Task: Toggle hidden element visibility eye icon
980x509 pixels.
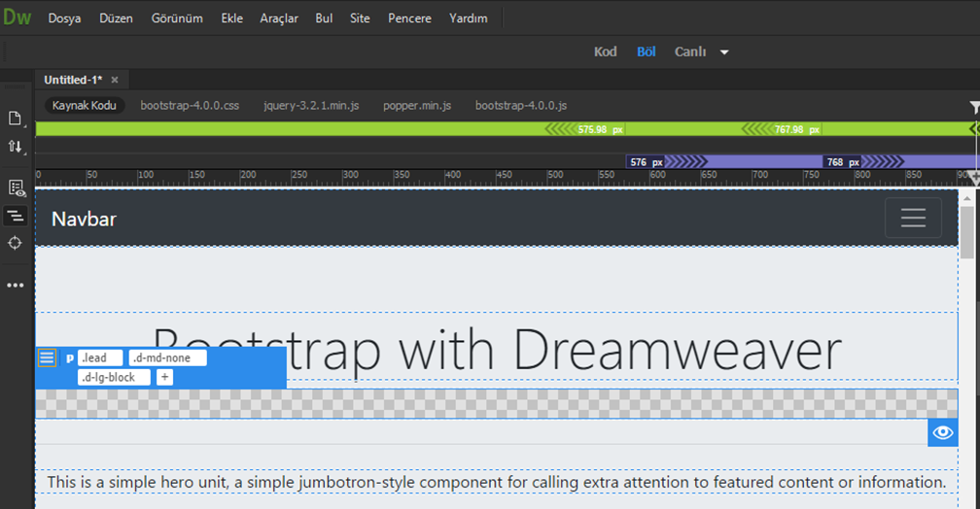Action: point(942,432)
